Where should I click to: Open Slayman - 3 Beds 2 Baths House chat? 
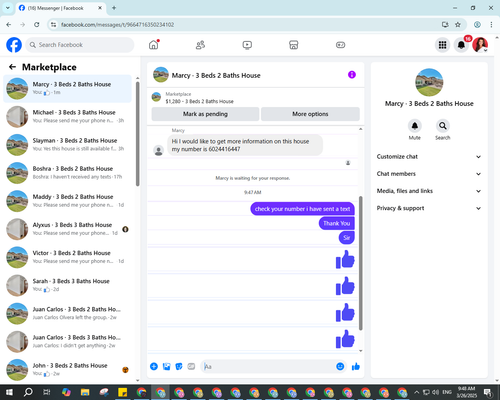coord(67,145)
